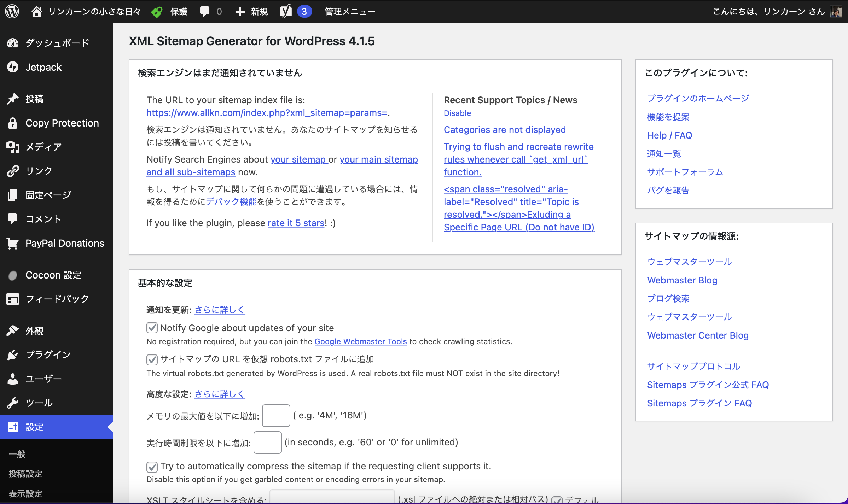
Task: Click さらに詳しく next to 高度な設定
Action: coord(220,394)
